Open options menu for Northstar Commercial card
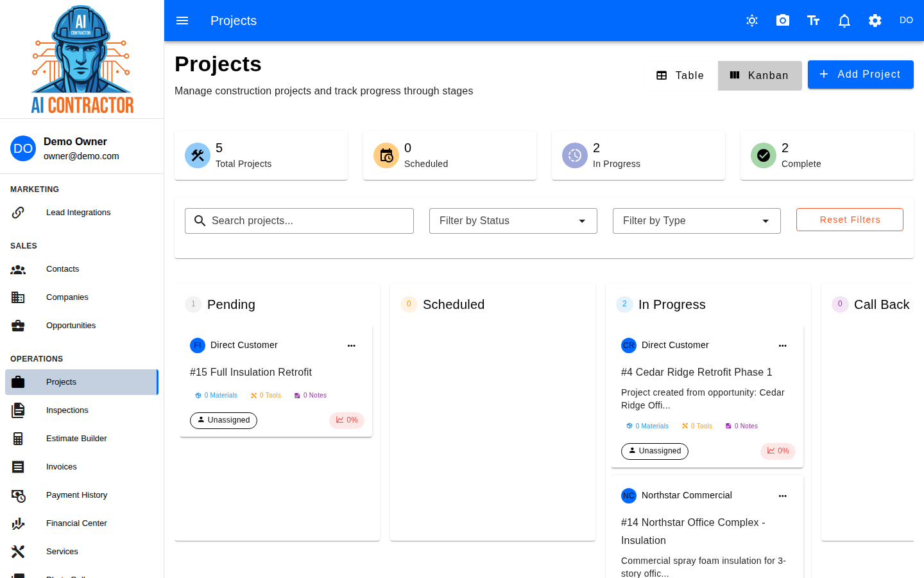Image resolution: width=924 pixels, height=578 pixels. point(783,496)
